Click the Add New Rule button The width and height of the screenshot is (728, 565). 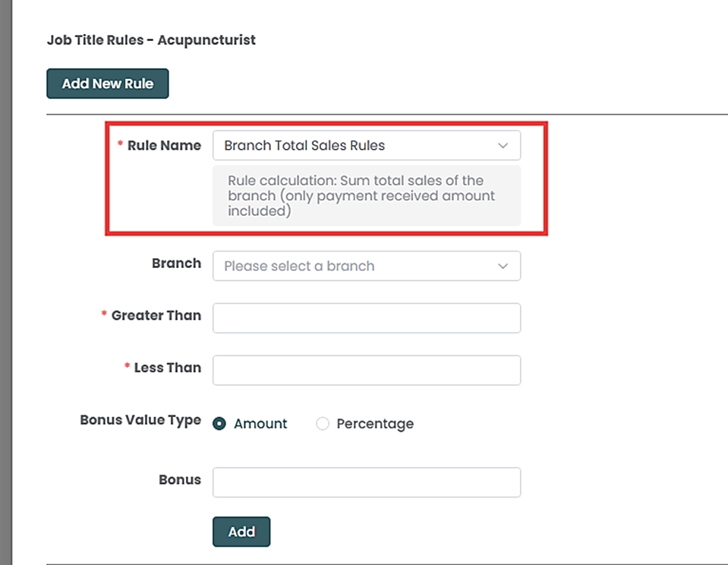[x=107, y=84]
